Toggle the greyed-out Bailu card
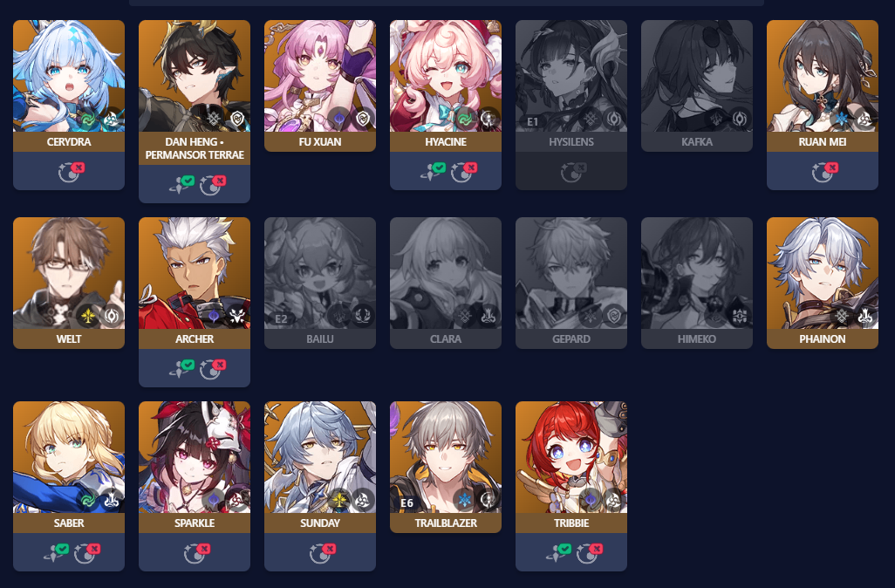The height and width of the screenshot is (588, 895). click(320, 283)
